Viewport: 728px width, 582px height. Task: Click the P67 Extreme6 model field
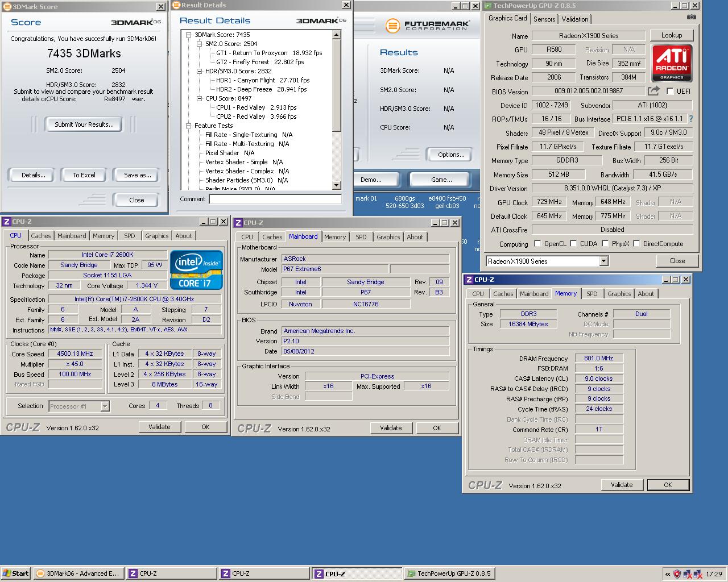[335, 269]
